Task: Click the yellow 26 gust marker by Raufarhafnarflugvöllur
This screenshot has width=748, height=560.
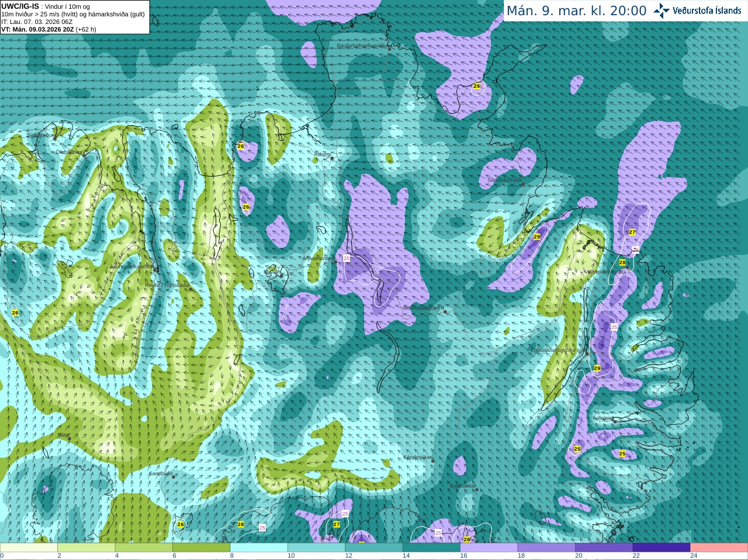Action: (477, 86)
